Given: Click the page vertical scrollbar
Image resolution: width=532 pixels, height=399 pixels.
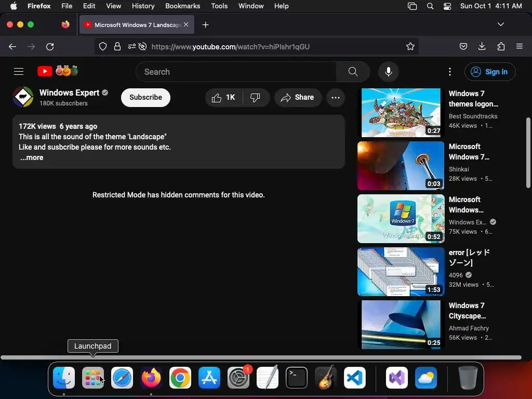Looking at the screenshot, I should (528, 153).
